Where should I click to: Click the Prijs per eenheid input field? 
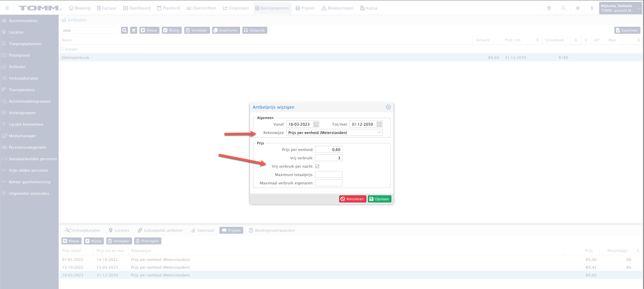pyautogui.click(x=328, y=150)
